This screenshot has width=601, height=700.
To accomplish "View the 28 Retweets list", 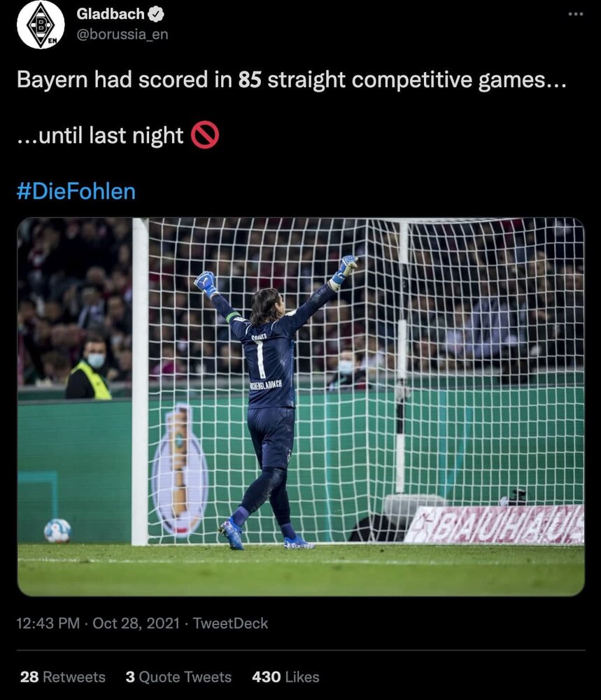I will [63, 677].
